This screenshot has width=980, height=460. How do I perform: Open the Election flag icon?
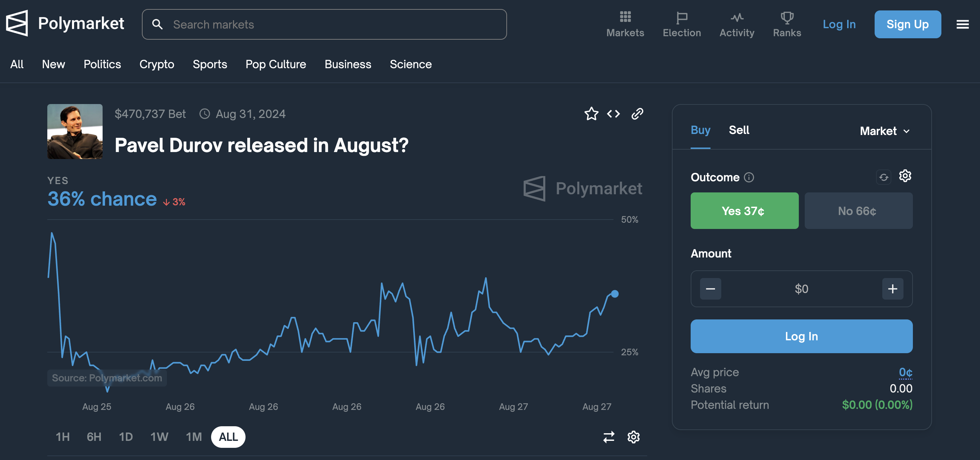[x=681, y=17]
